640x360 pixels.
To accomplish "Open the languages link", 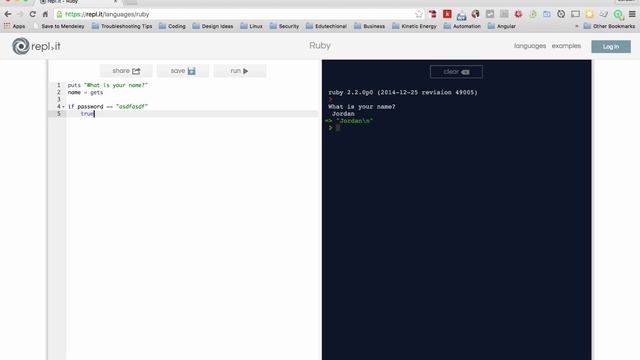I will [x=530, y=46].
